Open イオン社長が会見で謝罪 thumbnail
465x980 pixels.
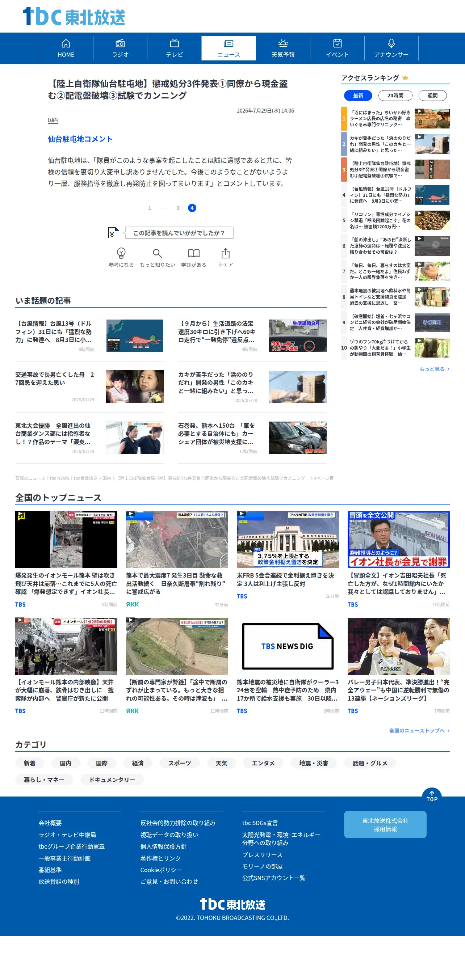(398, 540)
